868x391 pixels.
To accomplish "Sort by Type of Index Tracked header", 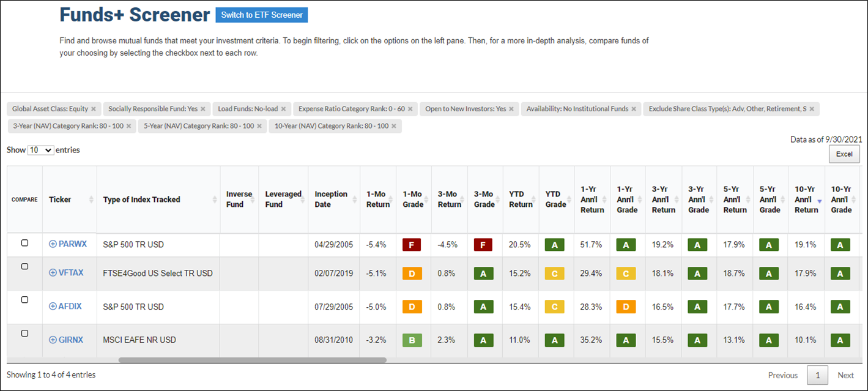I will 158,199.
